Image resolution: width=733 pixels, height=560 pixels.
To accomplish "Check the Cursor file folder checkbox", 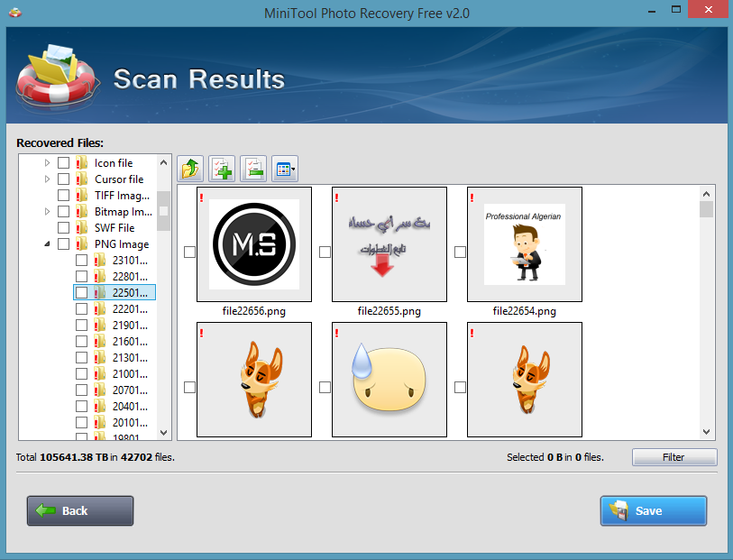I will [x=63, y=179].
